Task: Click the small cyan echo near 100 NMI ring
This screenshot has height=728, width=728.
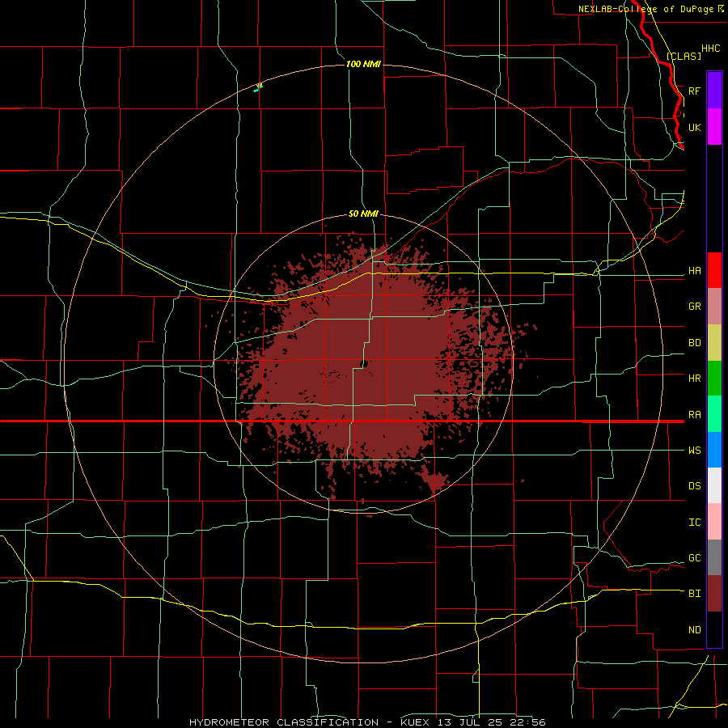Action: [258, 87]
